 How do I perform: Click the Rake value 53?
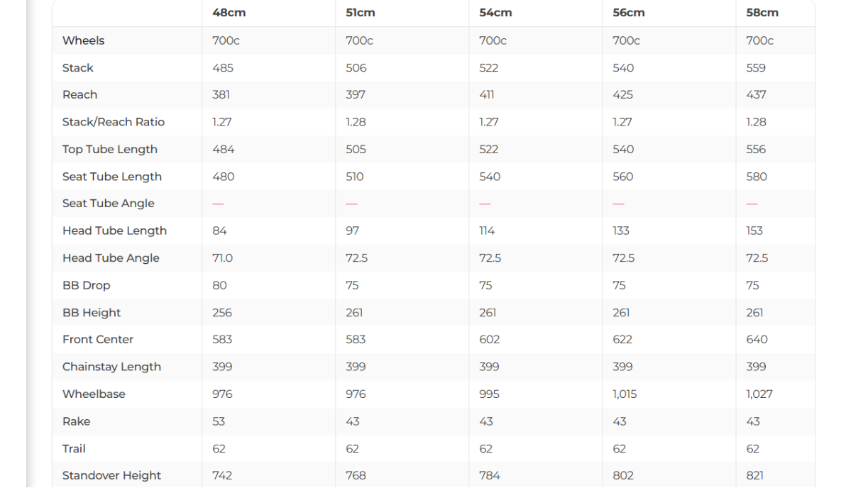point(219,421)
